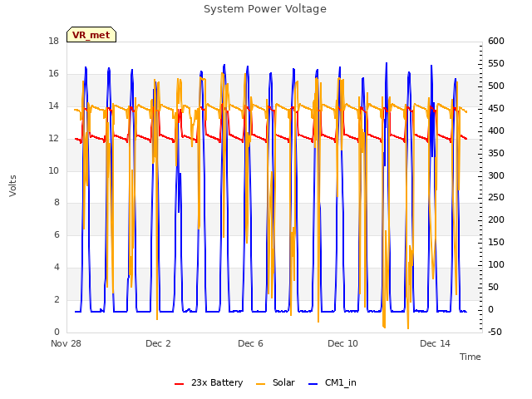Image resolution: width=532 pixels, height=399 pixels.
Task: Click the 100 right axis value
Action: click(x=496, y=264)
